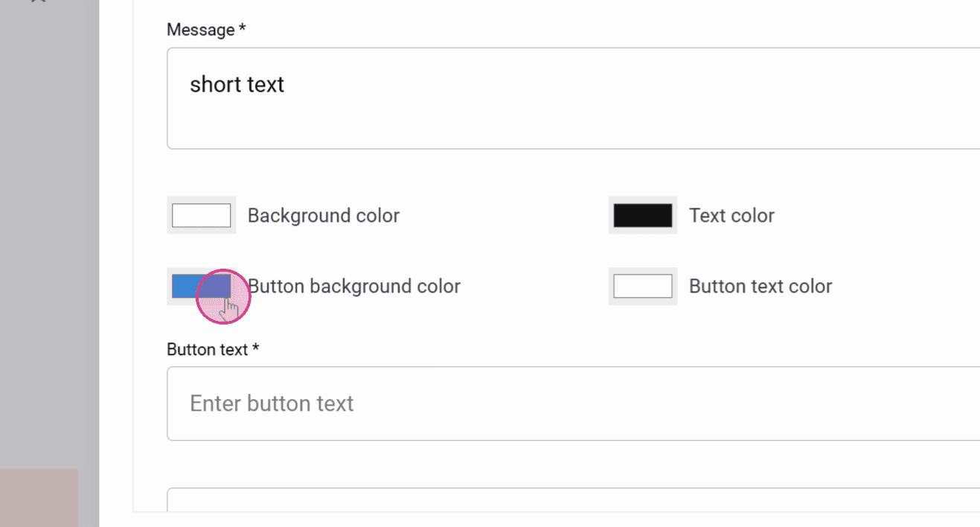
Task: Click the 'Text color' label
Action: (x=731, y=216)
